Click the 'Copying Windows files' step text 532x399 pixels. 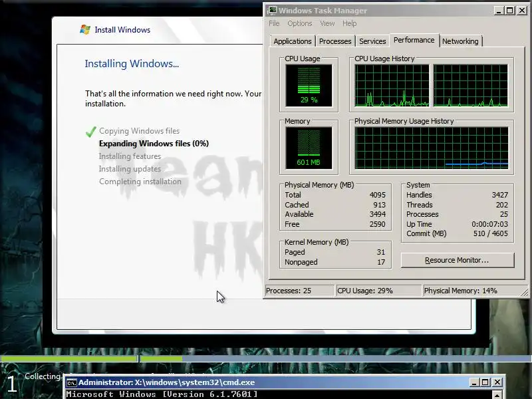pos(140,131)
